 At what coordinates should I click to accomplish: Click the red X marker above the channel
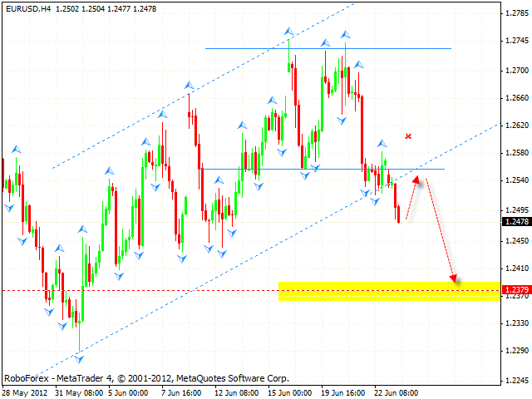pyautogui.click(x=408, y=135)
